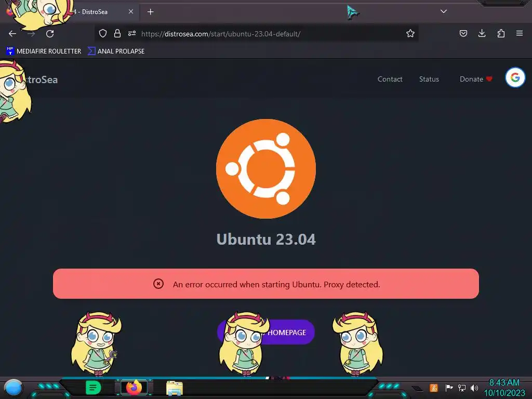Open the clock showing 8:43 AM
Screen dimensions: 532x399
tap(504, 388)
